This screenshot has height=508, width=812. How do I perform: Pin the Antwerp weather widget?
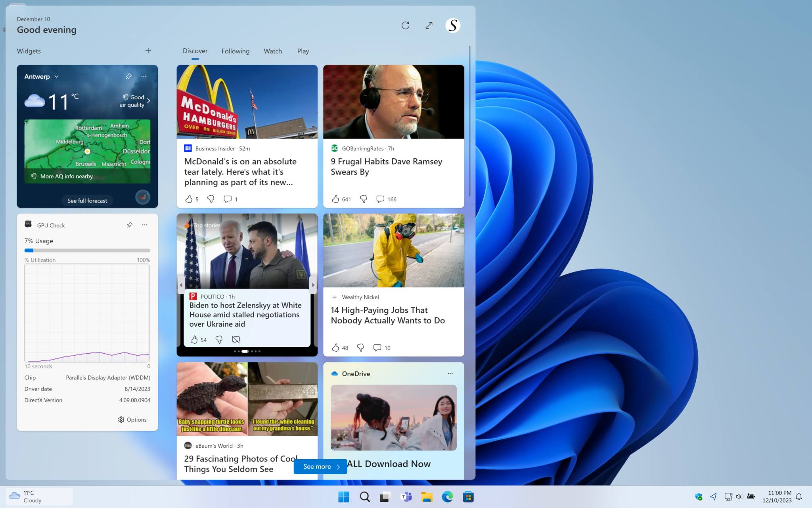(128, 76)
